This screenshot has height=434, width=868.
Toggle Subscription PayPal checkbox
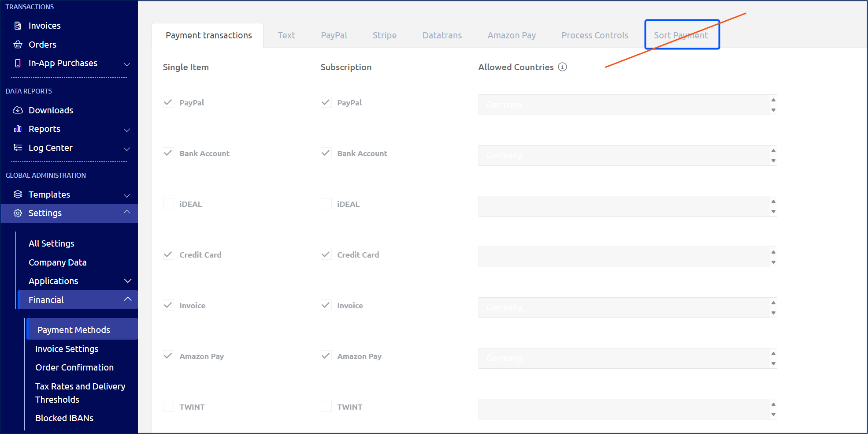click(326, 102)
